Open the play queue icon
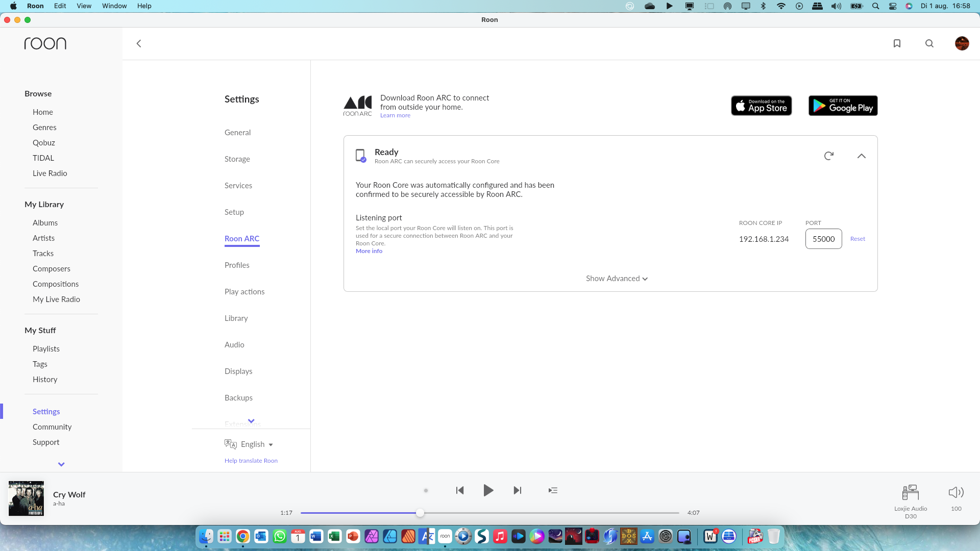 click(x=553, y=490)
